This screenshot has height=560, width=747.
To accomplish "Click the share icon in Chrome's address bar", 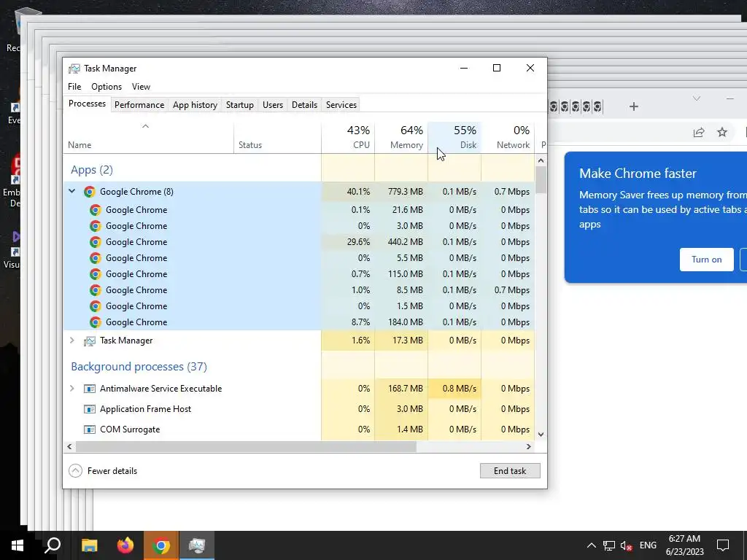I will [x=698, y=133].
